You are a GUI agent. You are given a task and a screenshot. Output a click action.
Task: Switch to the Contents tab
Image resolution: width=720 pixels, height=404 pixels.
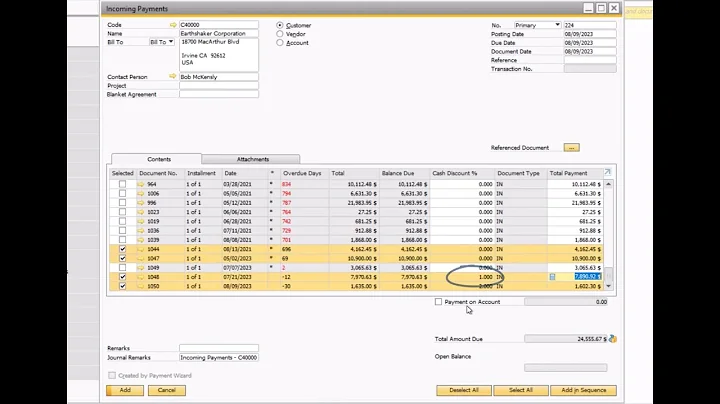point(159,159)
